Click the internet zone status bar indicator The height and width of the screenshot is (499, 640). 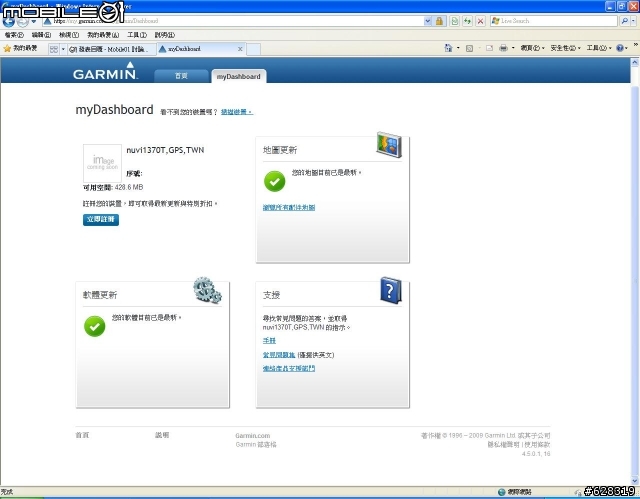515,492
